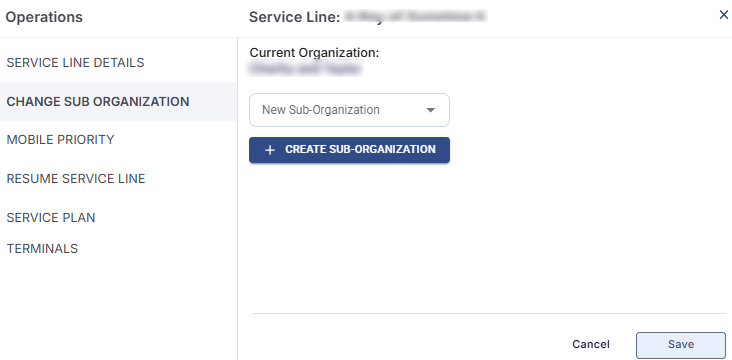The image size is (732, 360).
Task: Click the plus icon on Create Sub-Organization
Action: [270, 150]
